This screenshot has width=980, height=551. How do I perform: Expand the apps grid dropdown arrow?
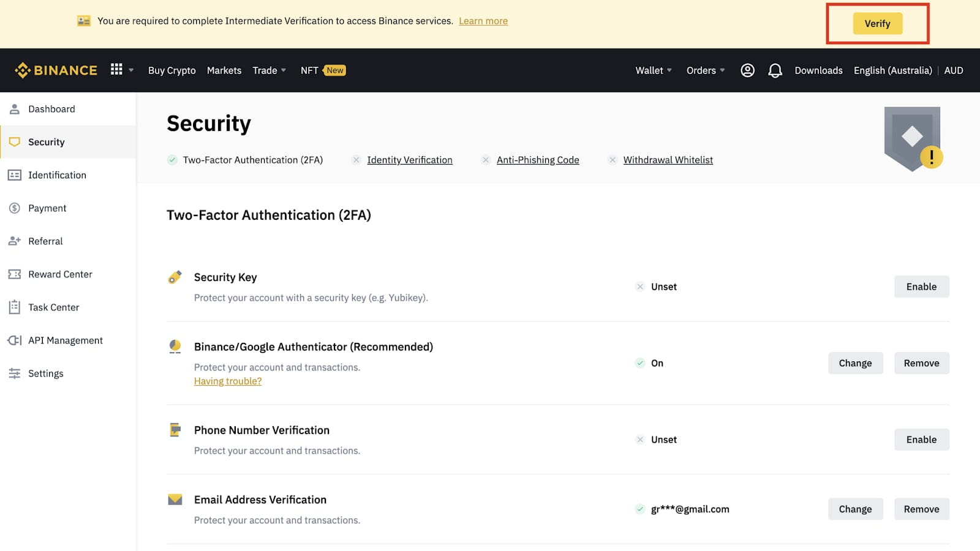coord(131,70)
